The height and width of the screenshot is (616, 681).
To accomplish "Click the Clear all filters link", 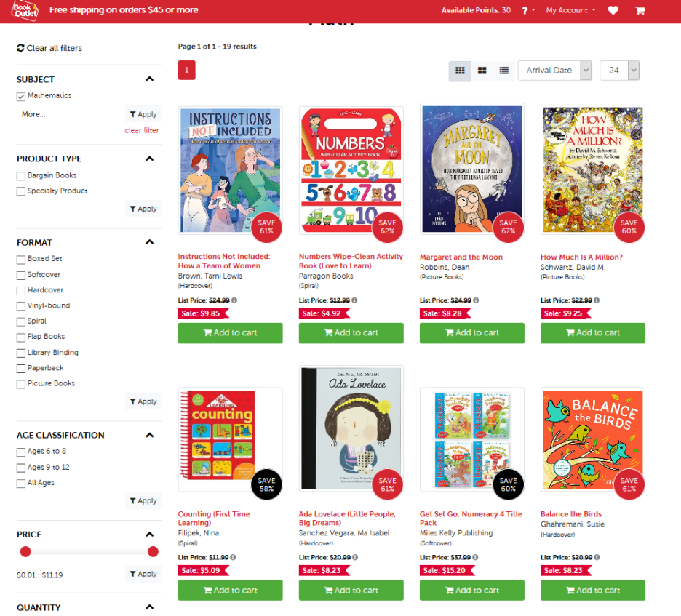I will (x=49, y=48).
